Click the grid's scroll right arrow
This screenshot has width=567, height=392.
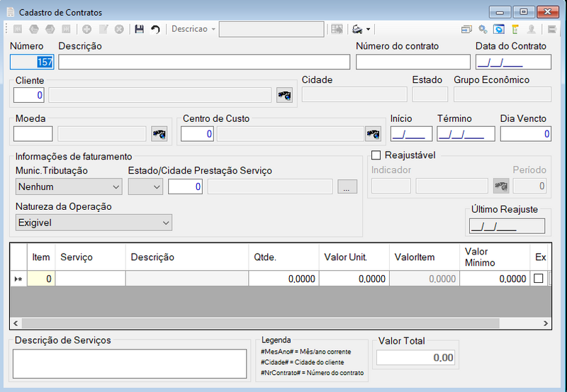(546, 323)
